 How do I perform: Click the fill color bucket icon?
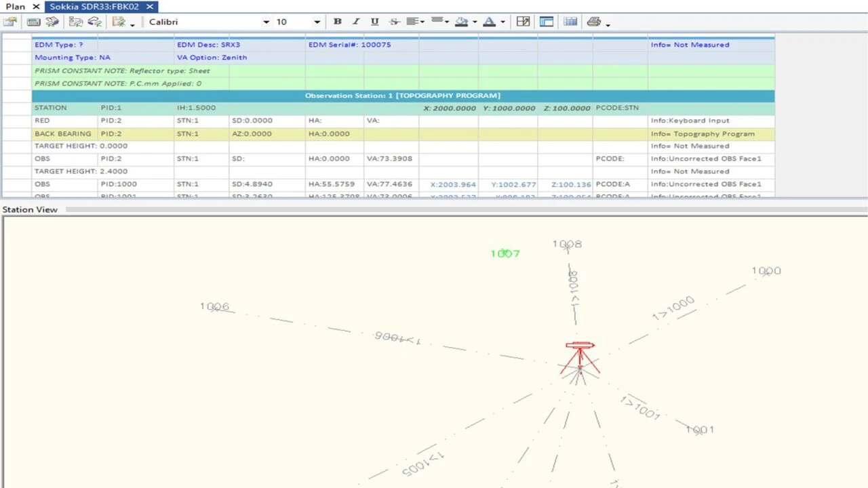click(462, 22)
